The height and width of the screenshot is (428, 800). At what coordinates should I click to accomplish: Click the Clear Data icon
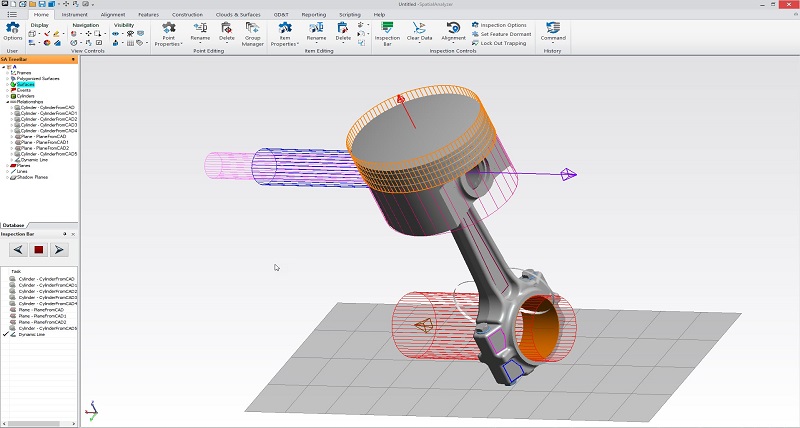pyautogui.click(x=419, y=31)
